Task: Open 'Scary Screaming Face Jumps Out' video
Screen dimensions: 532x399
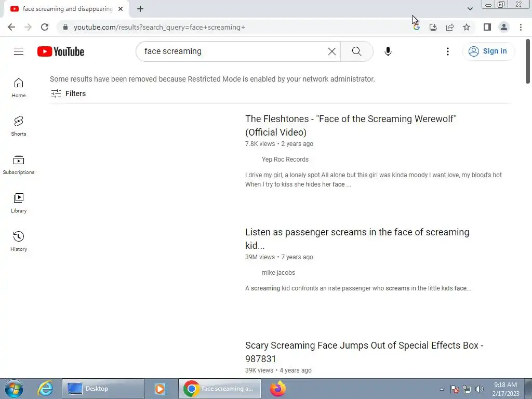Action: 364,352
